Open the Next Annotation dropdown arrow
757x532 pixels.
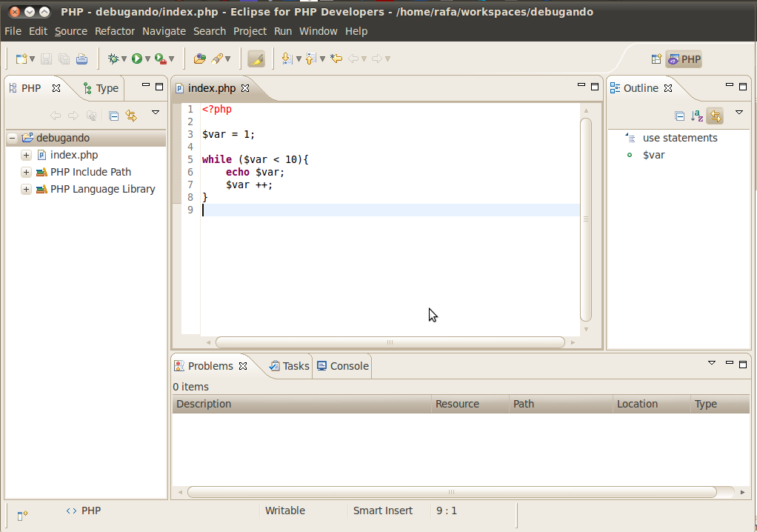pos(299,59)
